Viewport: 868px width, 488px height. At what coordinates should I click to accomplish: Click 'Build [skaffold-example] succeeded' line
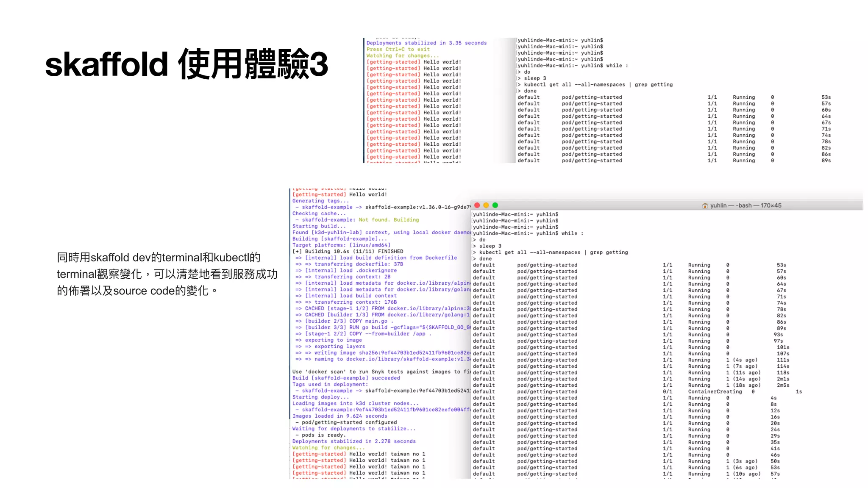tap(346, 378)
